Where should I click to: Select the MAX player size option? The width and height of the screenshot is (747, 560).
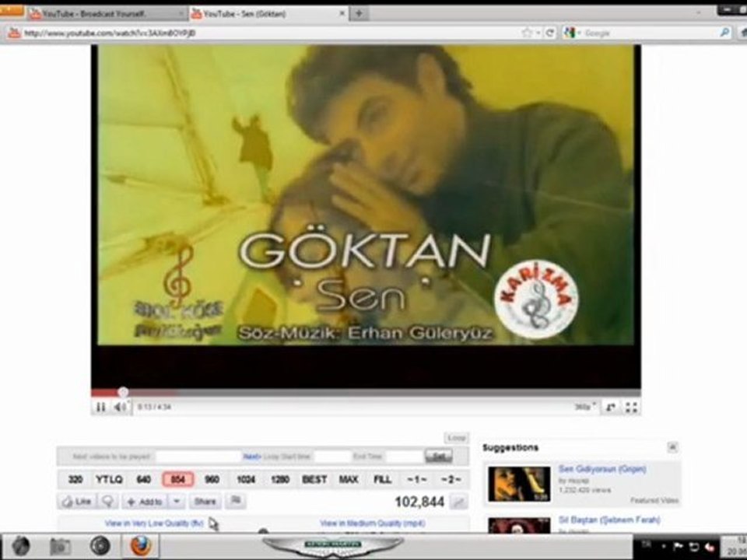tap(349, 480)
